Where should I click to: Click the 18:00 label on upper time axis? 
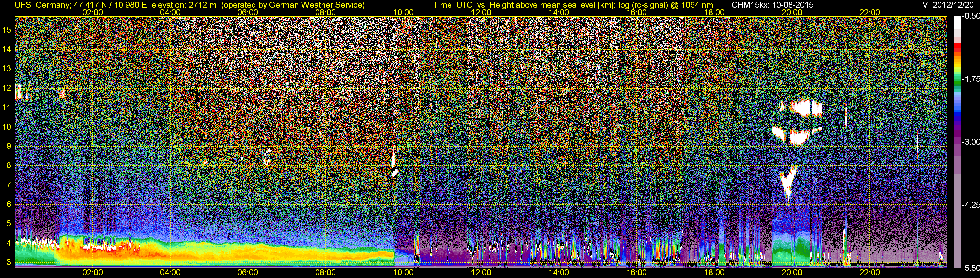click(x=714, y=12)
